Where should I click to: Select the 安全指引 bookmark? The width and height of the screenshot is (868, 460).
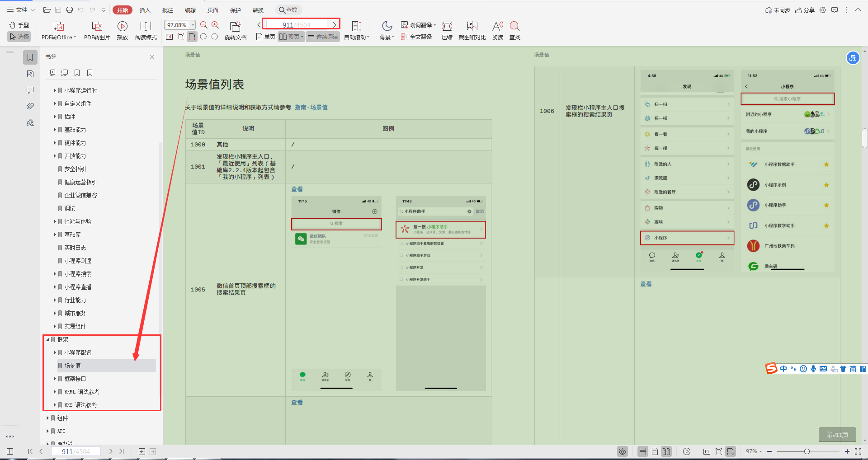point(75,169)
